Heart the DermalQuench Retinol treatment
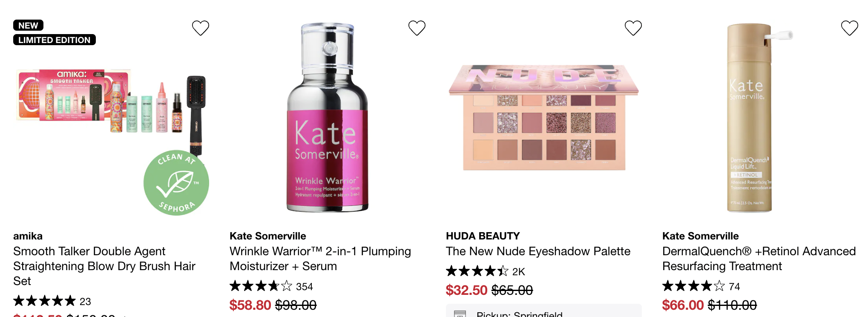Viewport: 868px width, 317px height. tap(850, 28)
